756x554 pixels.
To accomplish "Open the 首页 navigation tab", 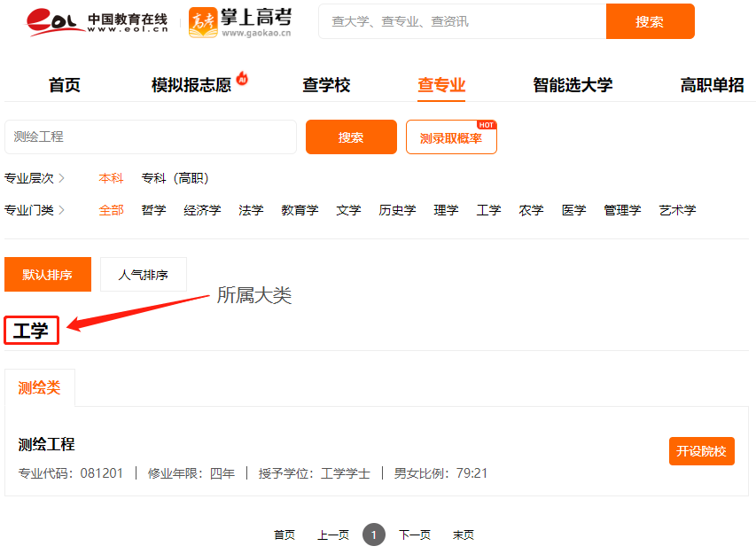I will click(64, 85).
